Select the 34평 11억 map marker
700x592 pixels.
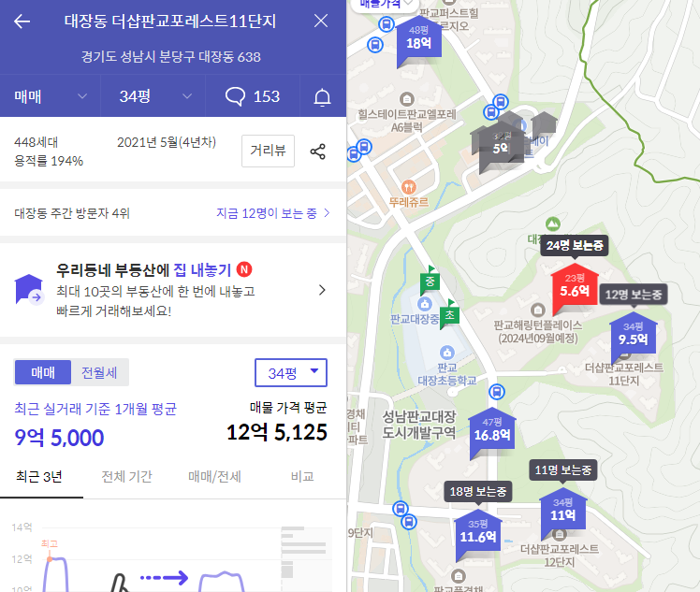coord(562,513)
